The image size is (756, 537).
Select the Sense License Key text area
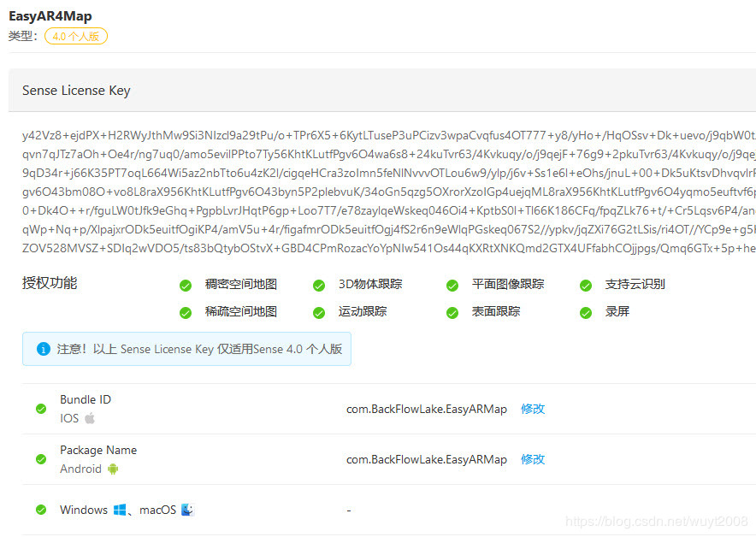pos(378,174)
